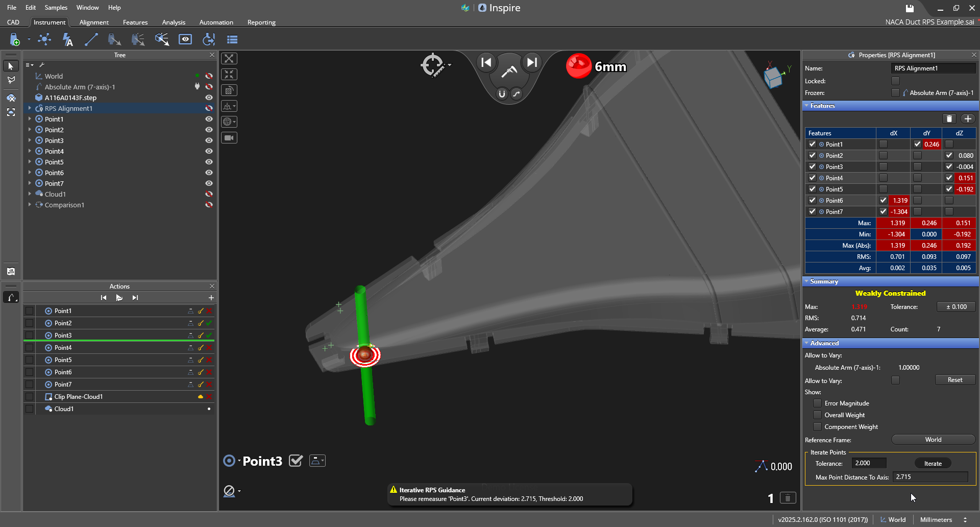Select the pointer tool in left sidebar
This screenshot has width=980, height=527.
(11, 66)
